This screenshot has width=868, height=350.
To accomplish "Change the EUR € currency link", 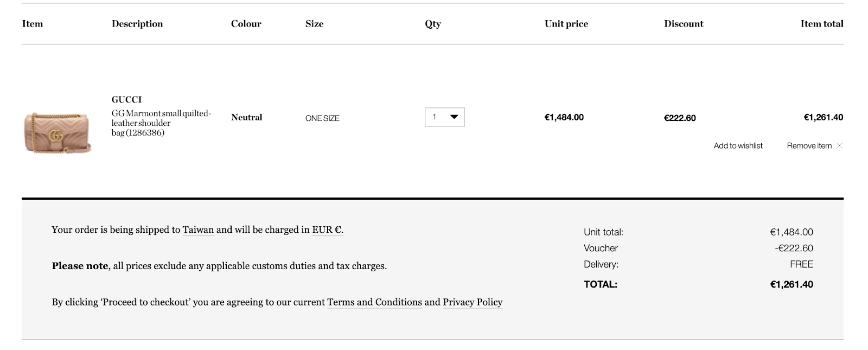I will (327, 230).
